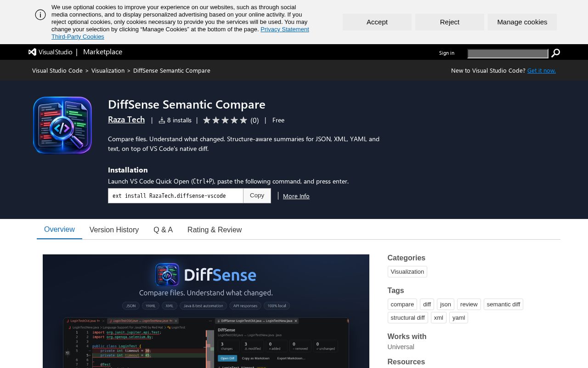Accept optional cookies
Screen dimensions: 588x368
coord(377,22)
